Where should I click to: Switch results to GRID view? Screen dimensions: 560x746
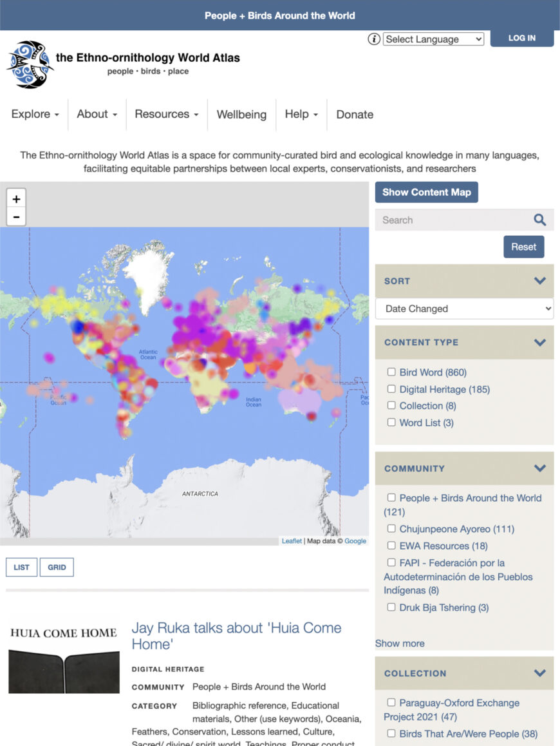pyautogui.click(x=57, y=567)
